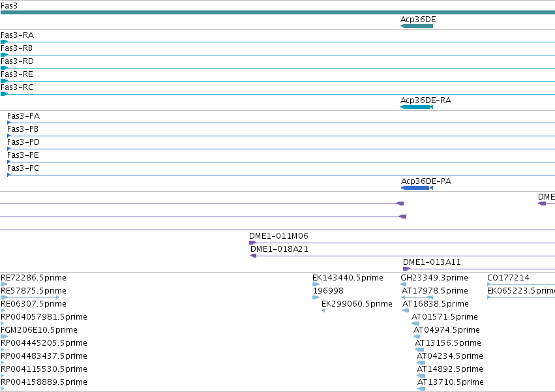Click the AT01571.5prime EST arrow glyph

tap(415, 324)
